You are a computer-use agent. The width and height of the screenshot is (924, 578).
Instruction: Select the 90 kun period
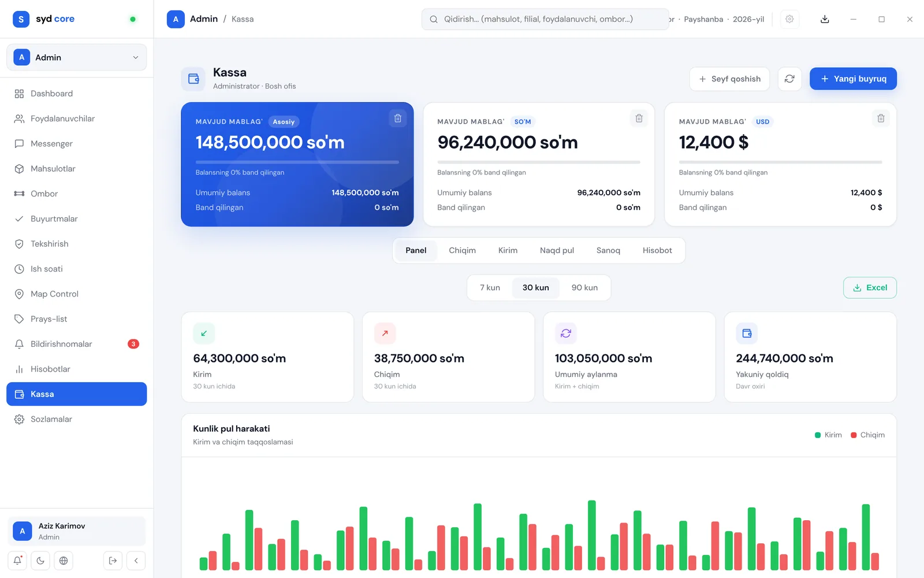(x=584, y=288)
